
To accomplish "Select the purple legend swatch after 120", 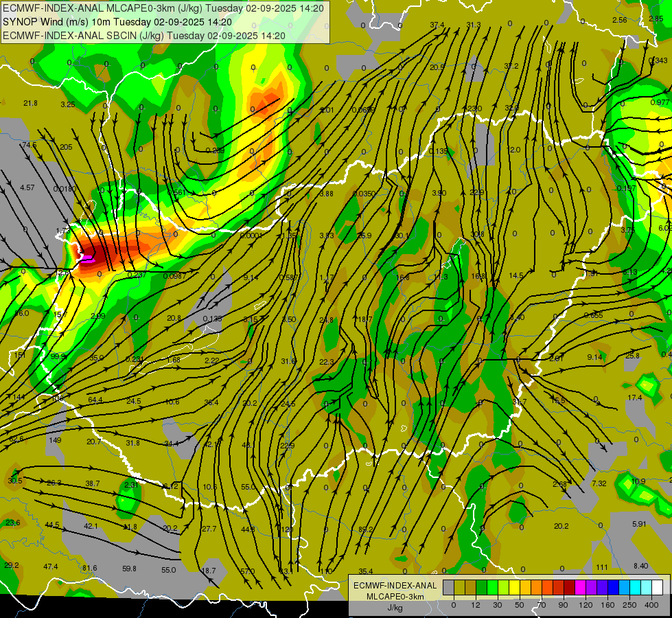I will click(592, 587).
